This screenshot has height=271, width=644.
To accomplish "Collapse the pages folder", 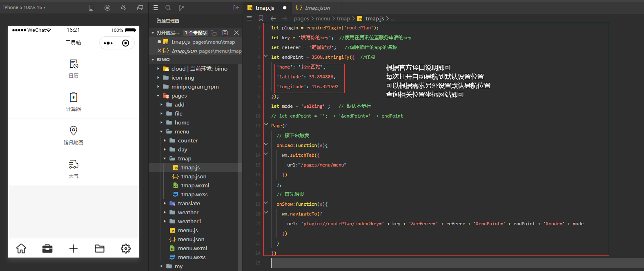I will tap(158, 96).
